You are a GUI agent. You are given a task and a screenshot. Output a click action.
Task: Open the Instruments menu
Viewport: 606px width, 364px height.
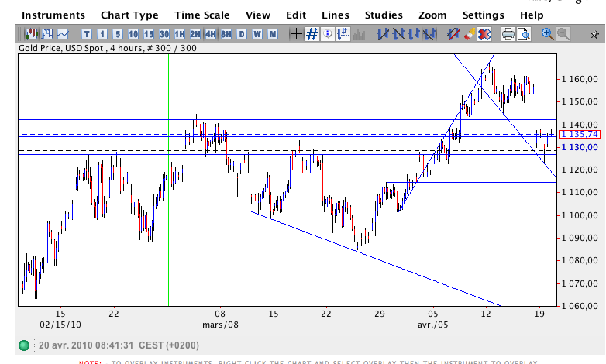(x=53, y=15)
